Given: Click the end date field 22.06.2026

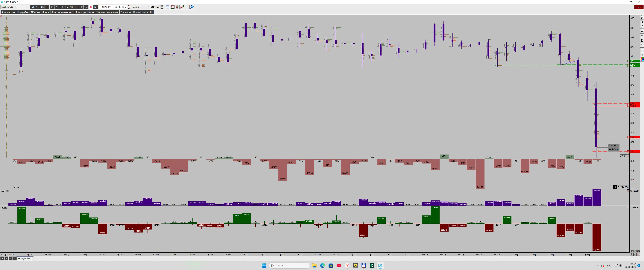Looking at the screenshot, I should pos(120,7).
